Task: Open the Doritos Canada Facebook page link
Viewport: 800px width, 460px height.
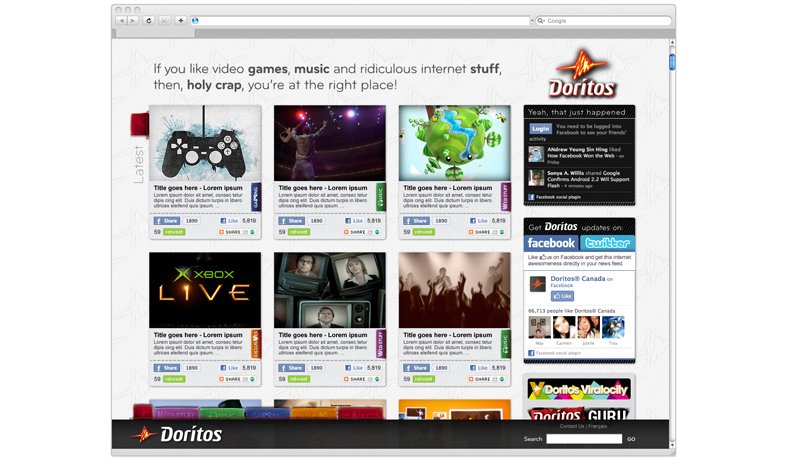Action: pos(578,278)
